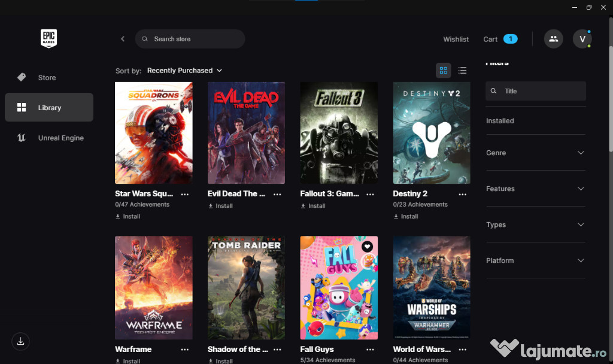Expand the Platform filter
Image resolution: width=613 pixels, height=364 pixels.
coord(536,260)
